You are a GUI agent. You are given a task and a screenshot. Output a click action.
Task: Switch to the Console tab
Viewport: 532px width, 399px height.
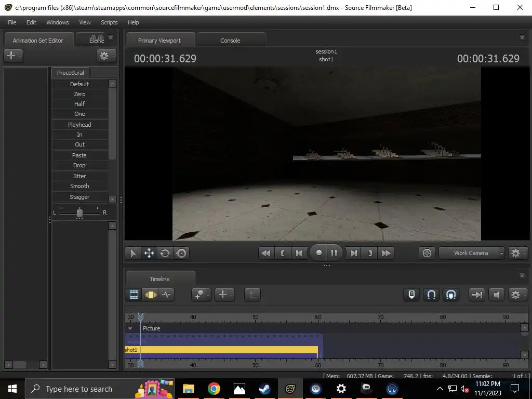(230, 41)
